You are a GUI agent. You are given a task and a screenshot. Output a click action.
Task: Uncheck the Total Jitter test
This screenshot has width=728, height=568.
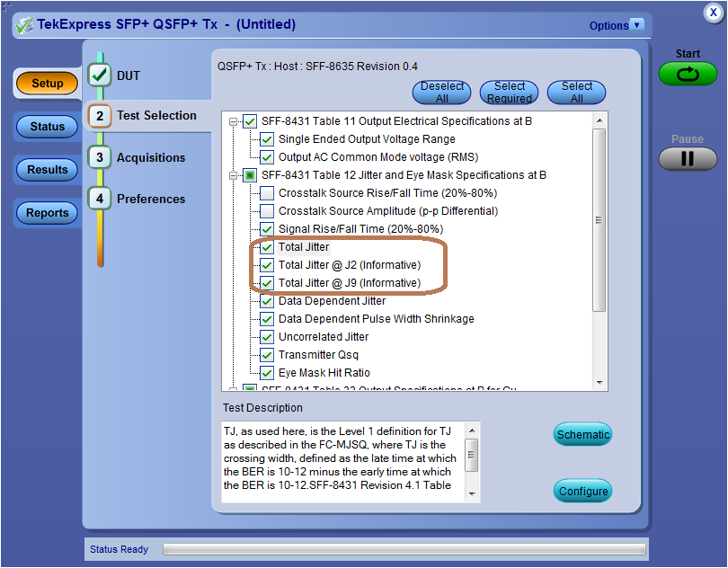pos(267,247)
